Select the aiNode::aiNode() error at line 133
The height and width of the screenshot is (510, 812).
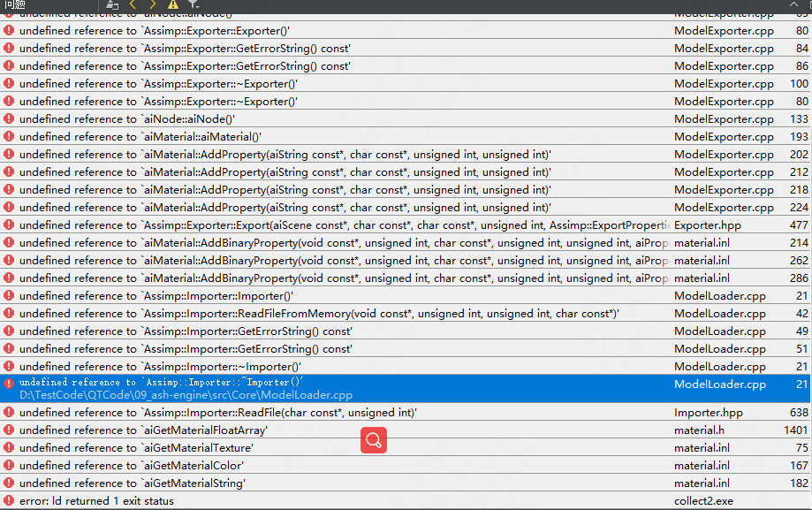[406, 118]
